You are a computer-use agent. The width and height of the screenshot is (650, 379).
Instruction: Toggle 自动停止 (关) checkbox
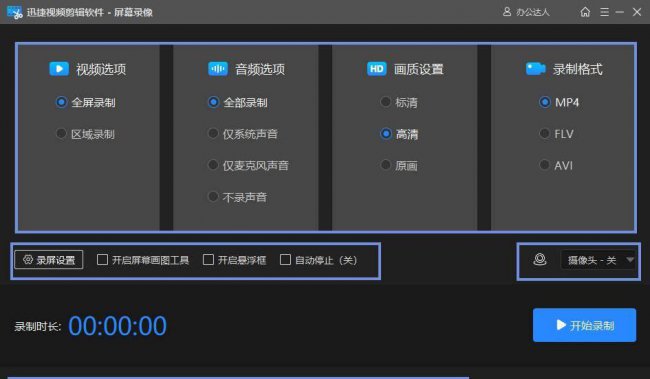tap(285, 260)
